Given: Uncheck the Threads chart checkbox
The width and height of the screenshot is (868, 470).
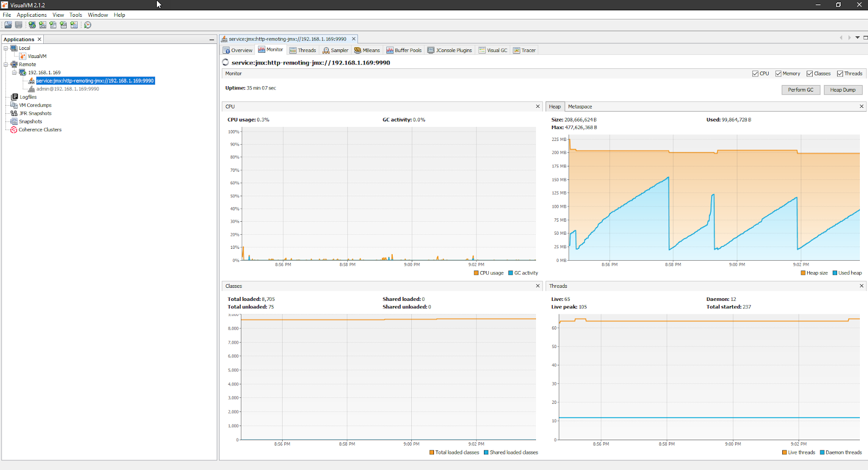Looking at the screenshot, I should 840,74.
